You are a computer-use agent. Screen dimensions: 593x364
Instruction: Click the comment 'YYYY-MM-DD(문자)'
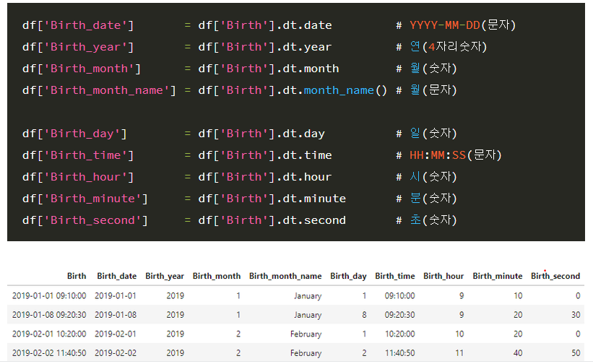(x=462, y=25)
